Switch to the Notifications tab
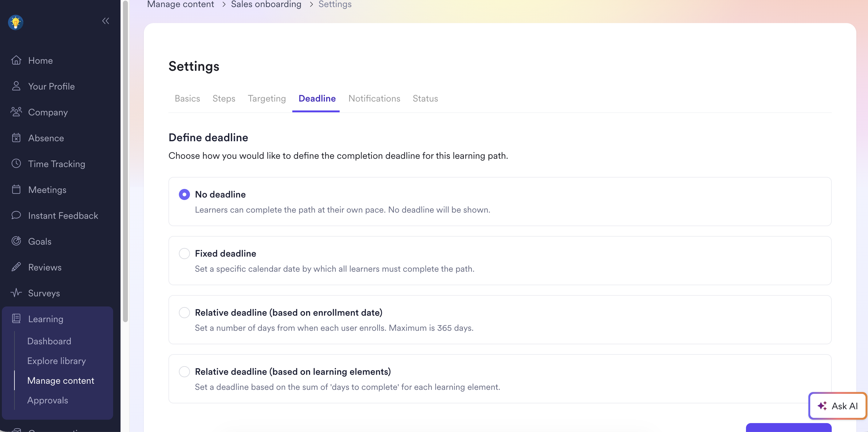This screenshot has width=868, height=432. pyautogui.click(x=374, y=98)
